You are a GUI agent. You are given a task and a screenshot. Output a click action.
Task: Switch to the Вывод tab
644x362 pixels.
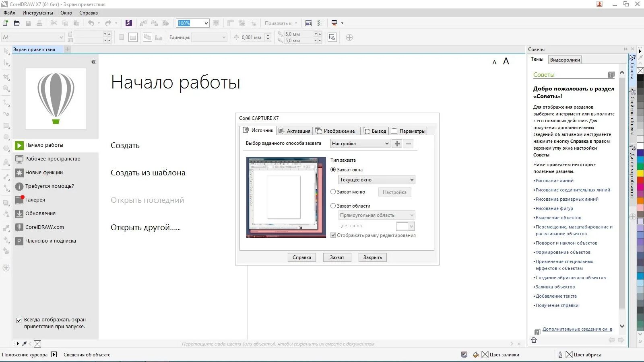point(375,131)
